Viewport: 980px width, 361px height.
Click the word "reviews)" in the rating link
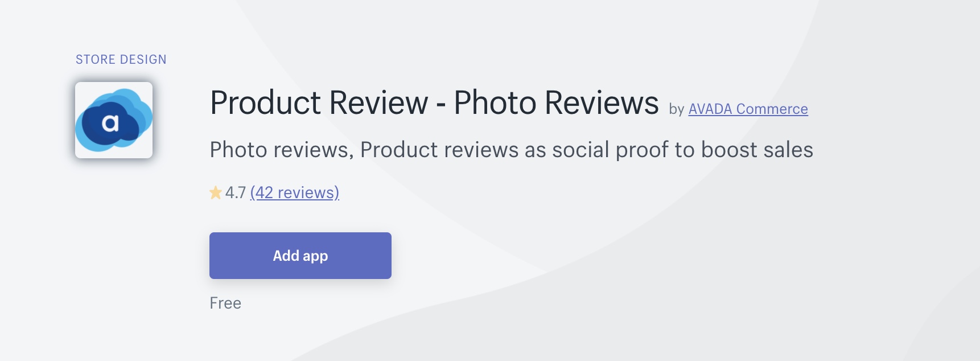(308, 193)
